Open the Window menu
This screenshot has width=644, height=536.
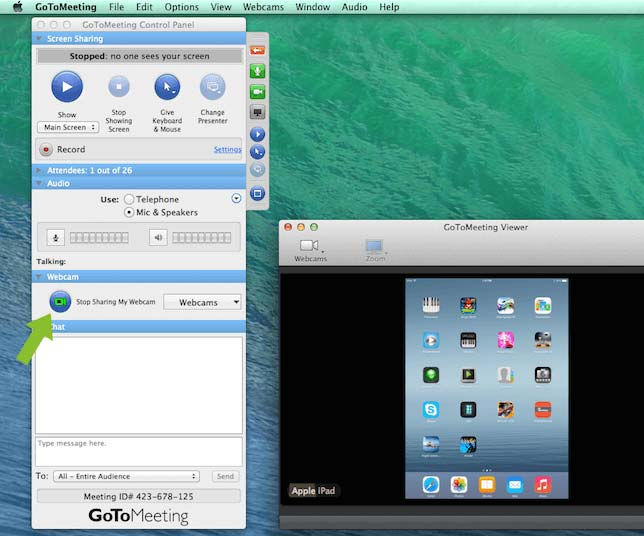[313, 7]
